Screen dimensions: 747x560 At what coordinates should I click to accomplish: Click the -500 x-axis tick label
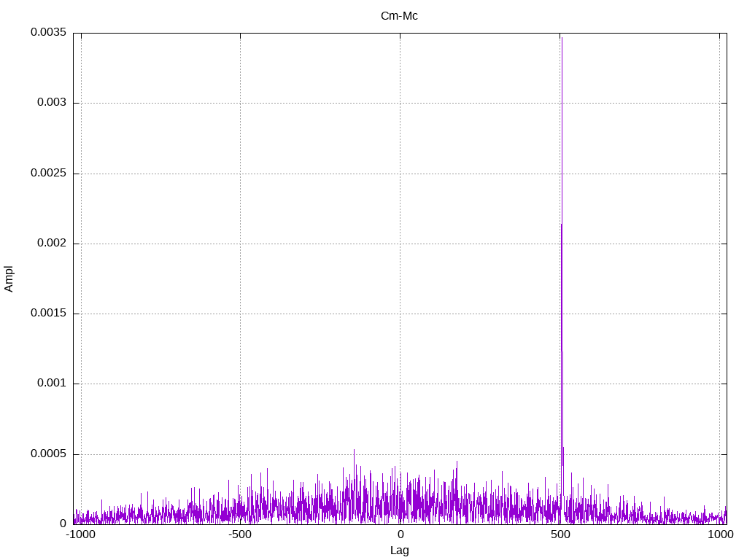(239, 534)
